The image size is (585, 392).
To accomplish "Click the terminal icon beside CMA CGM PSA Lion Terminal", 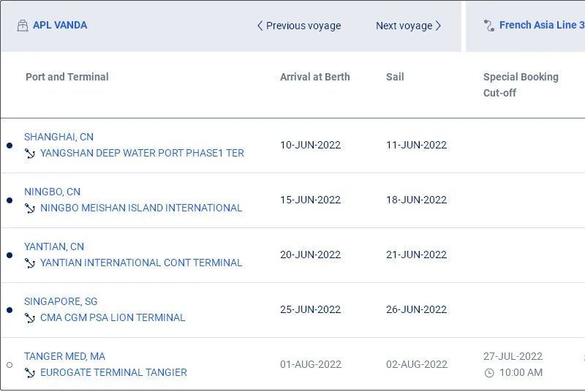I will point(30,318).
